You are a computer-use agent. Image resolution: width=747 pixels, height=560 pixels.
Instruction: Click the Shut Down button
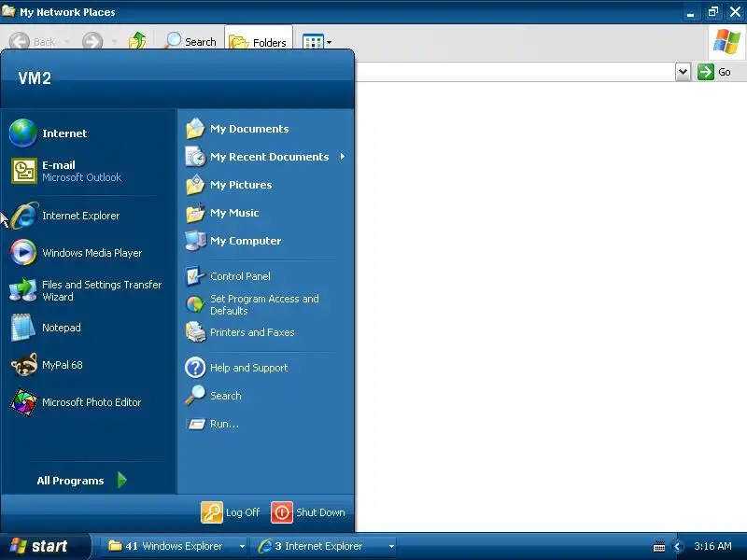click(308, 512)
